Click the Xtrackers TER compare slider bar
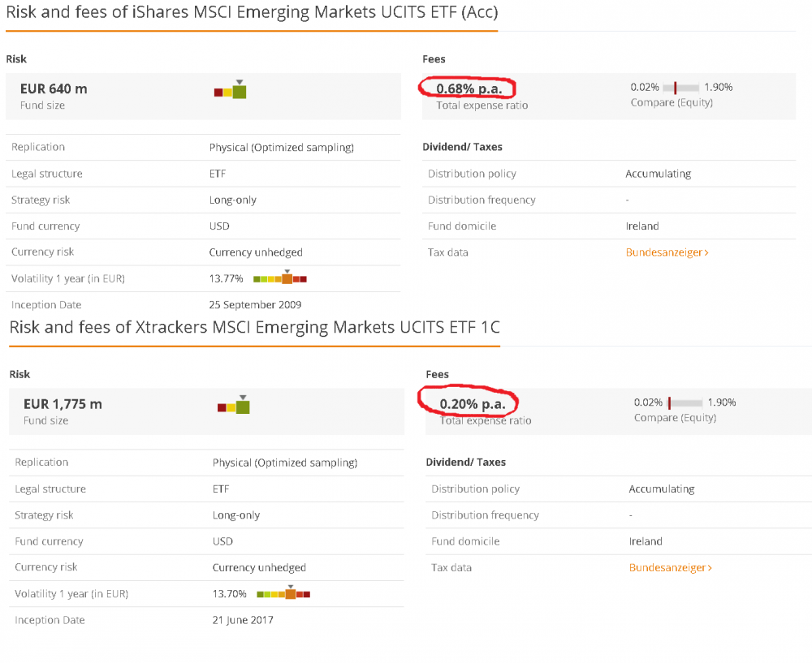 (x=684, y=403)
